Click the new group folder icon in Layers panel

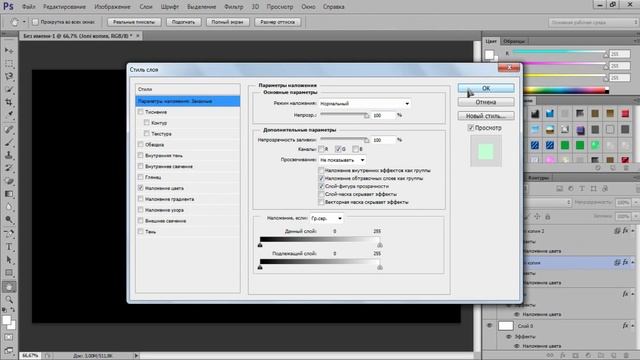click(601, 356)
